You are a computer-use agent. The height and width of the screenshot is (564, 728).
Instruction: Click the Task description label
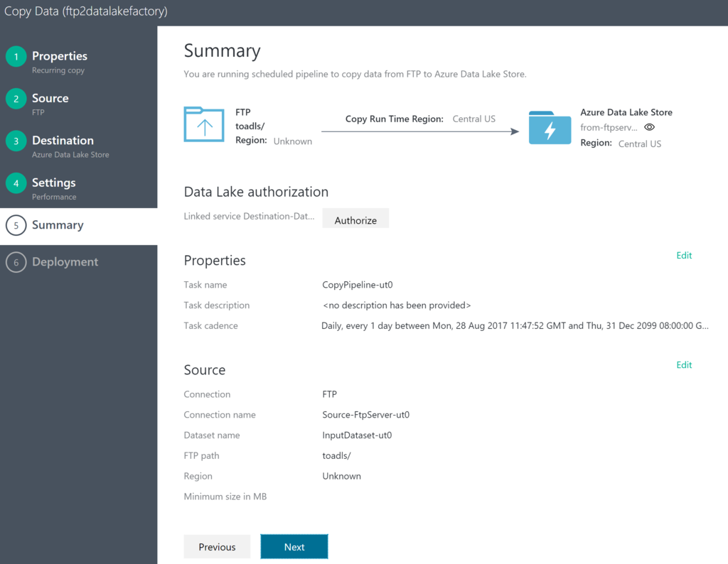(x=216, y=305)
